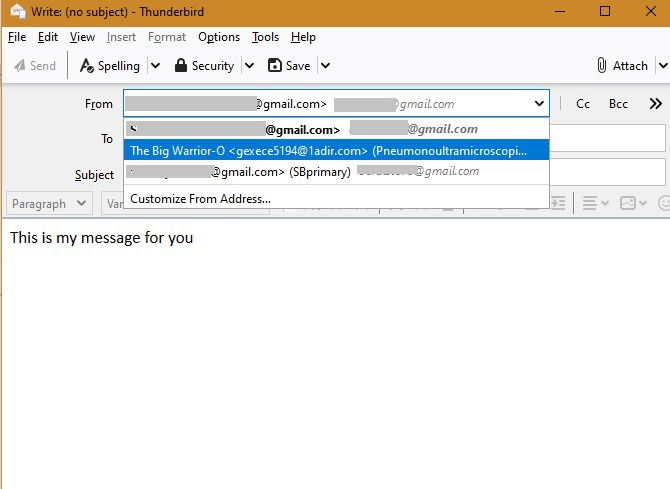This screenshot has height=489, width=670.
Task: Open the View menu
Action: 82,37
